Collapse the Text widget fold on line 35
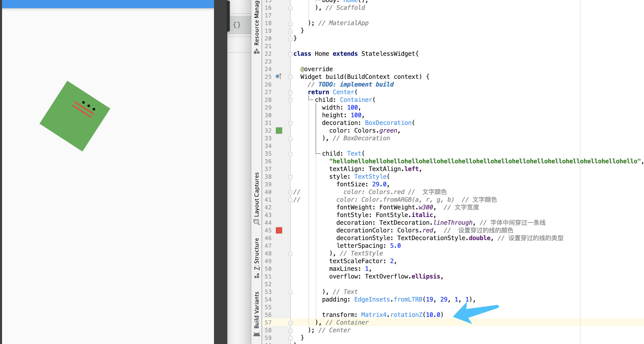 291,154
